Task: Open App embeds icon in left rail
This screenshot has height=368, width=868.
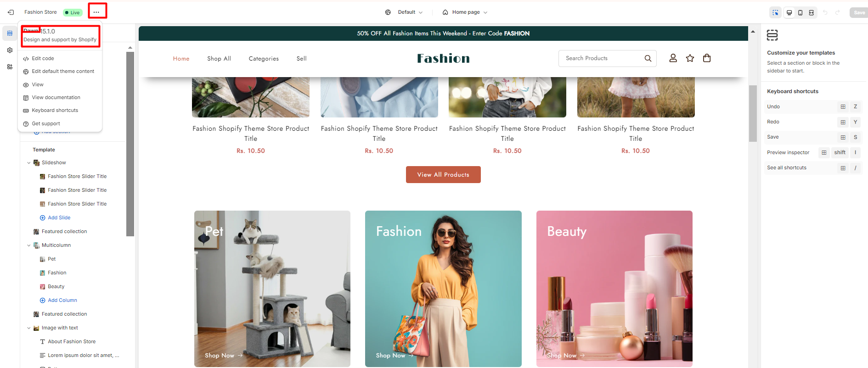Action: click(x=10, y=67)
